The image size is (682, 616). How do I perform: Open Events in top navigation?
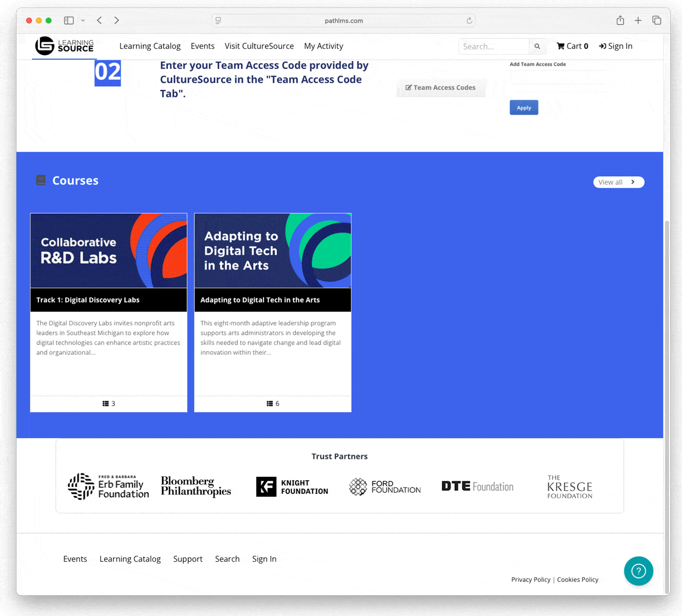tap(203, 46)
